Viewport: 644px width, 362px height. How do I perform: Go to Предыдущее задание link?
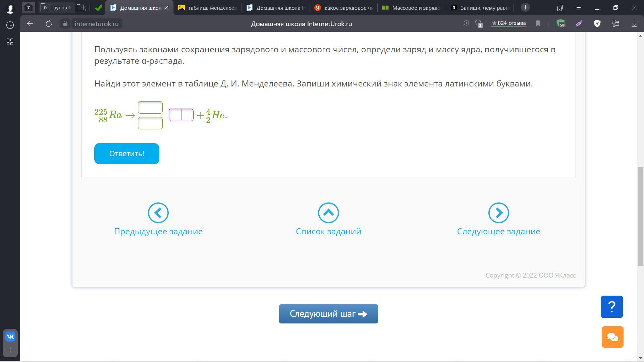tap(158, 231)
